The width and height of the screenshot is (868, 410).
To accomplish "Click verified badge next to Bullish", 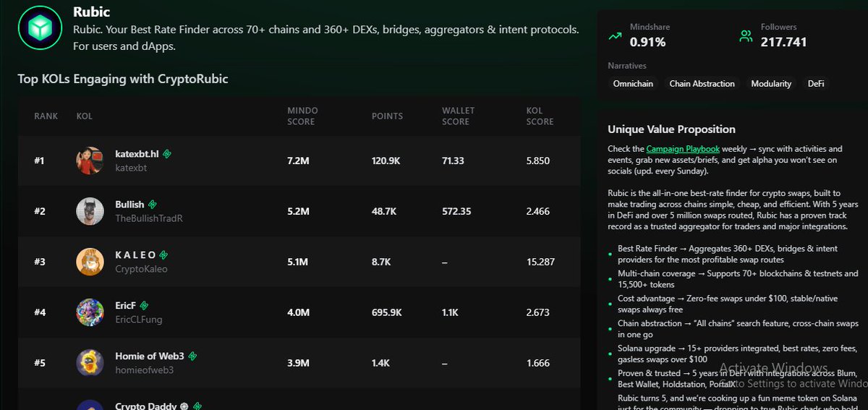I will click(x=153, y=205).
